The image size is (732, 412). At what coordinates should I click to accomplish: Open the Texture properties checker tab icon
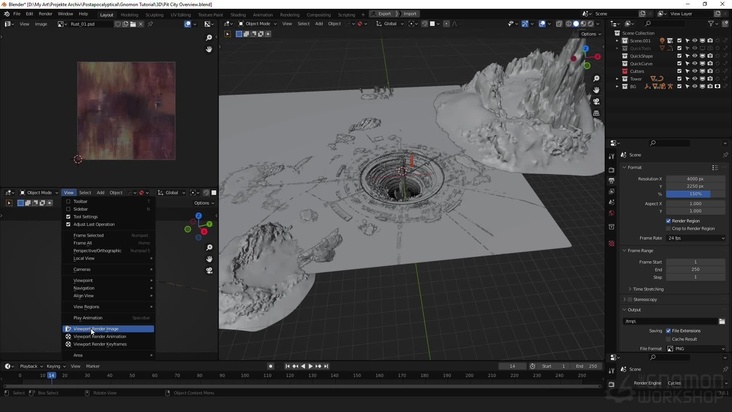point(612,244)
